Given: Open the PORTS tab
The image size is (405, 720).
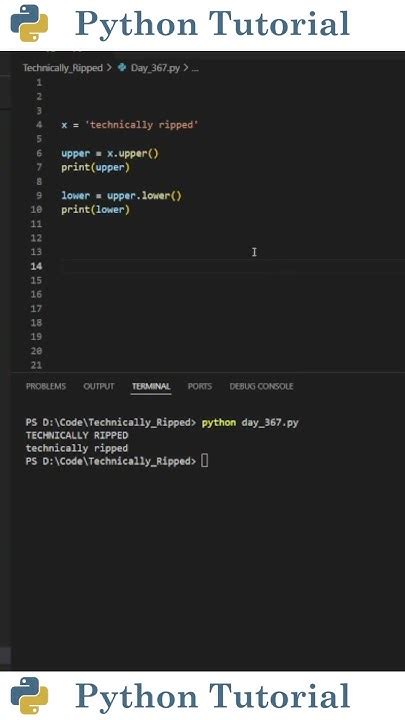Looking at the screenshot, I should [200, 386].
